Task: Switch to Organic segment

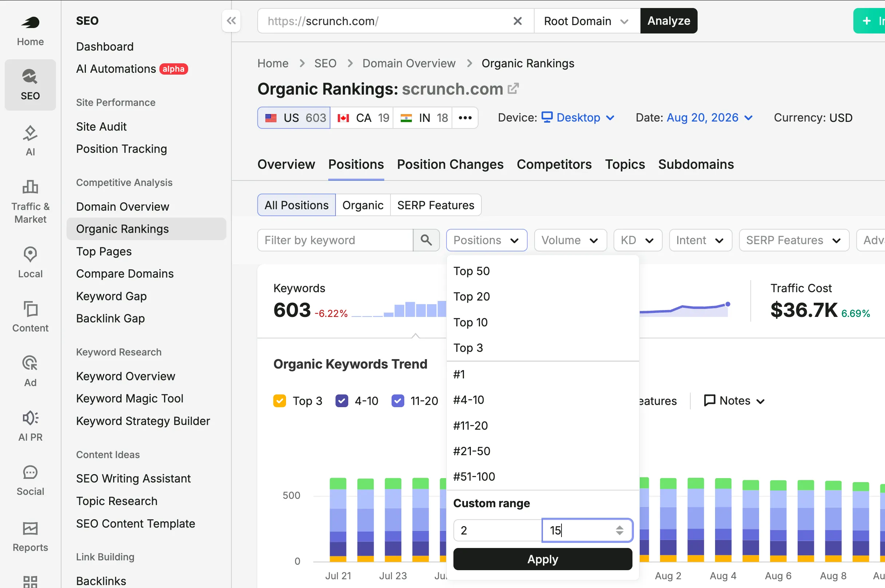Action: point(363,205)
